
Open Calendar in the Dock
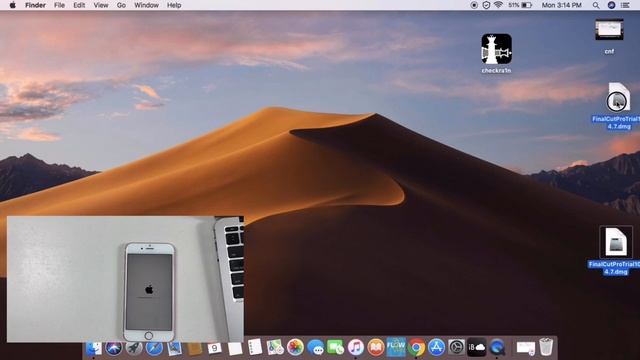coord(215,348)
